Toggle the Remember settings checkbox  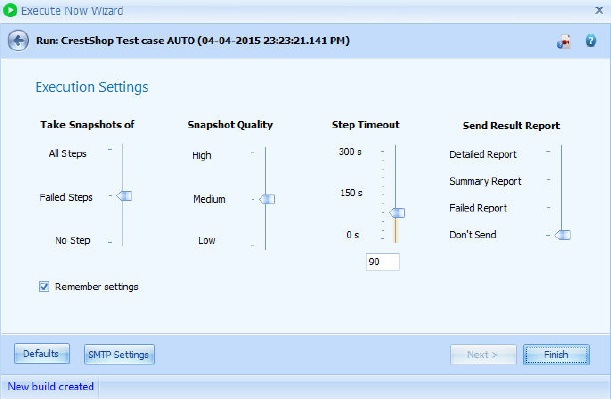(44, 287)
